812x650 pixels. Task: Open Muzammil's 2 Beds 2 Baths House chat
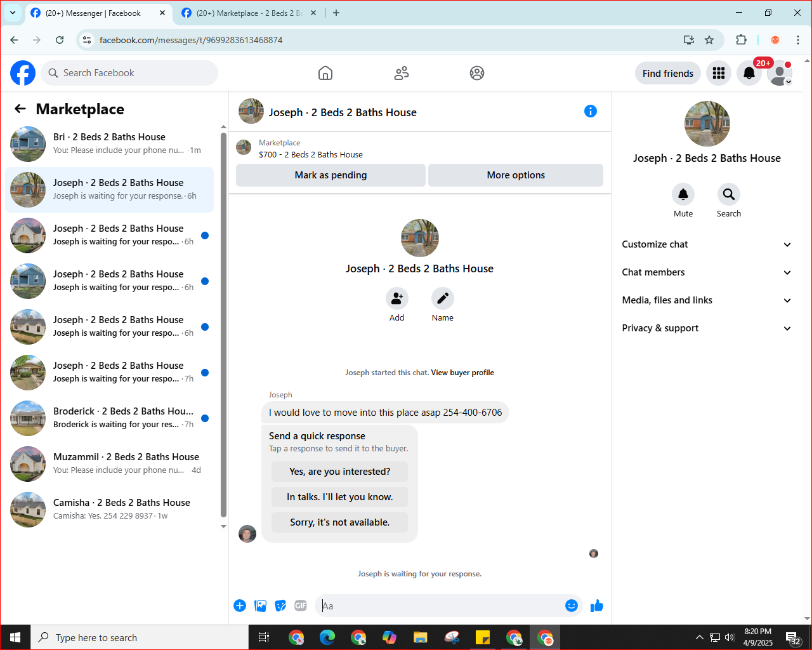point(110,464)
